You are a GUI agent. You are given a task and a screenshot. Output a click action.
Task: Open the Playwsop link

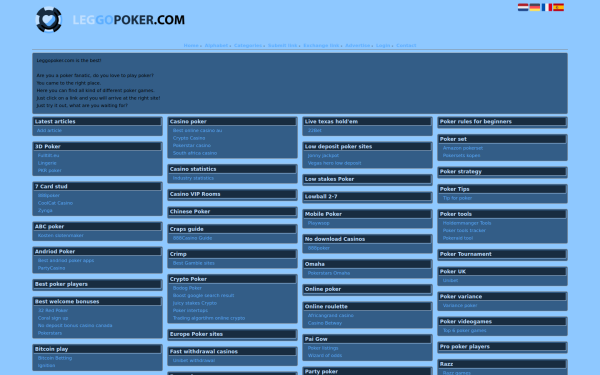point(318,223)
